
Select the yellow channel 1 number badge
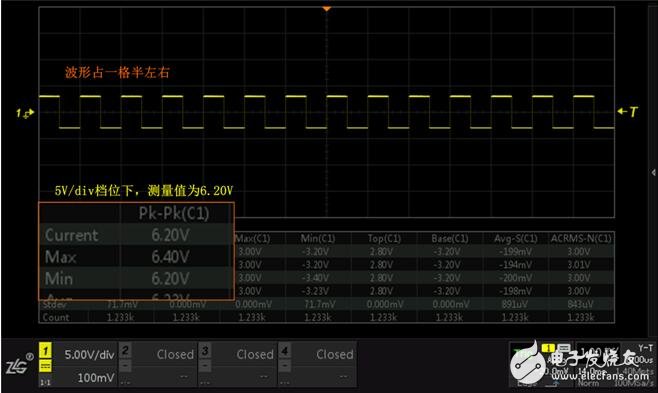(45, 351)
